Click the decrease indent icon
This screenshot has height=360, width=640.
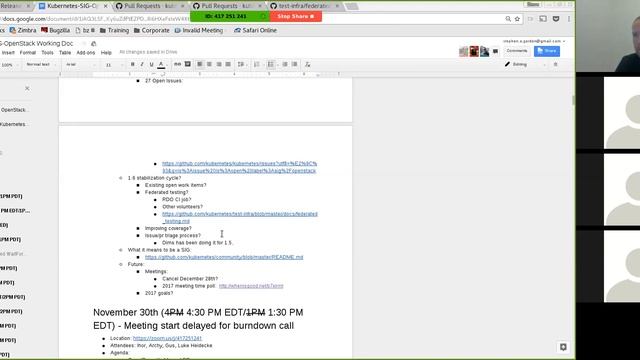pos(285,64)
